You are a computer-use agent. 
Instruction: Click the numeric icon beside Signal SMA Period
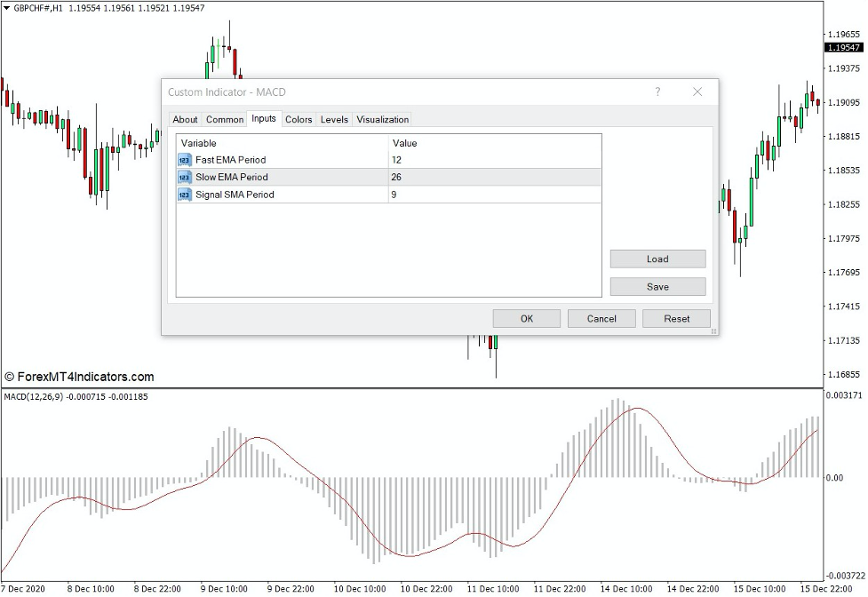184,194
